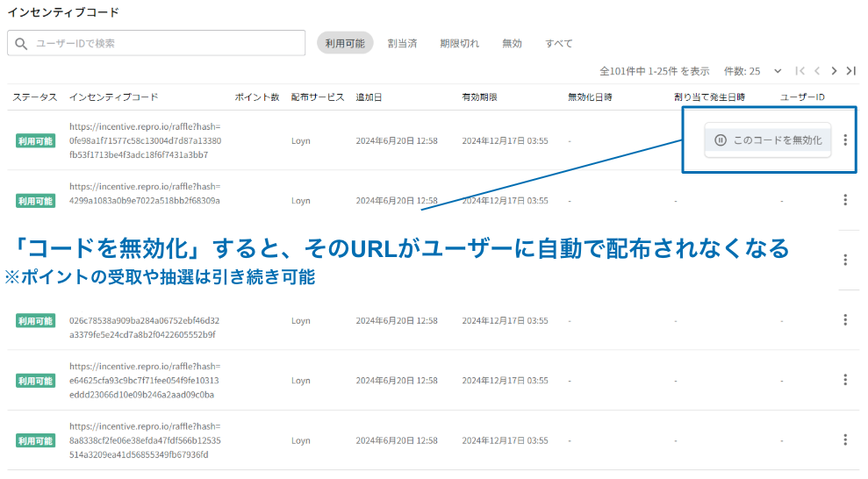Click Loyn in the 8a8338cf2fe06e38 row
868x479 pixels.
(300, 440)
